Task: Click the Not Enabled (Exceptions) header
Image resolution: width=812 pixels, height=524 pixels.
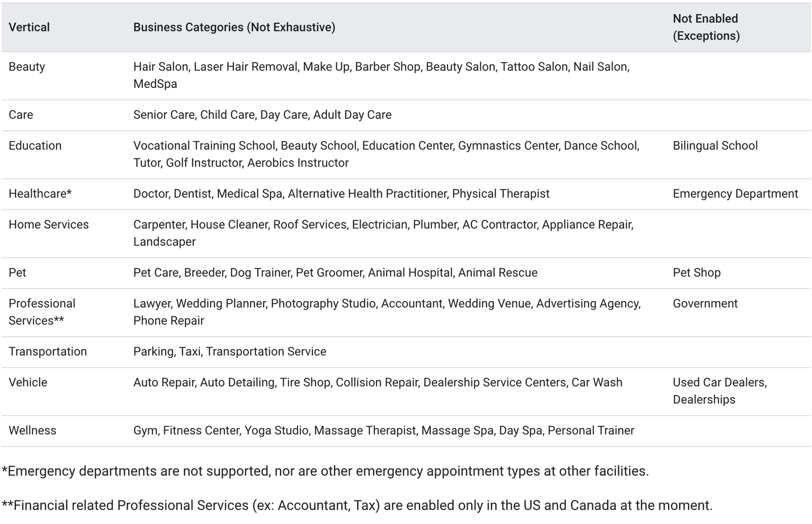Action: 706,27
